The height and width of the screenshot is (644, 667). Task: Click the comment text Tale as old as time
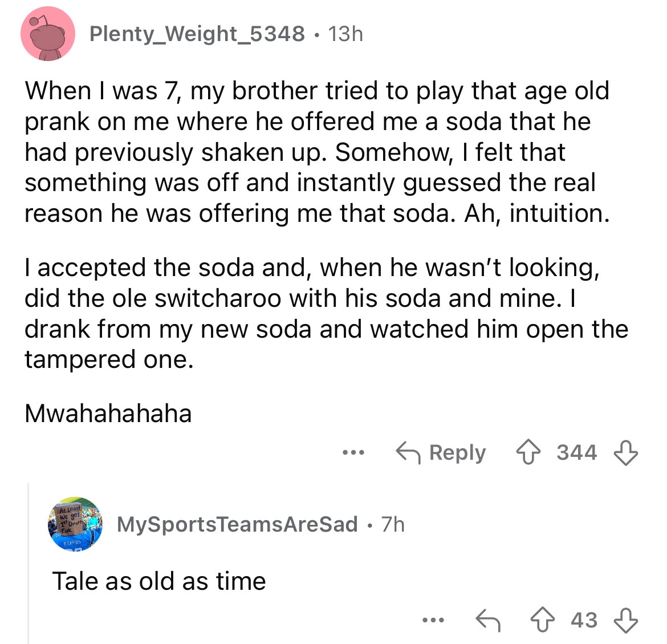tap(158, 581)
